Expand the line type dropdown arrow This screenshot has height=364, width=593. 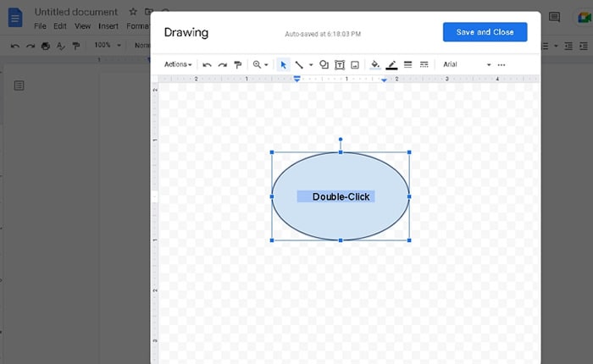pos(311,65)
